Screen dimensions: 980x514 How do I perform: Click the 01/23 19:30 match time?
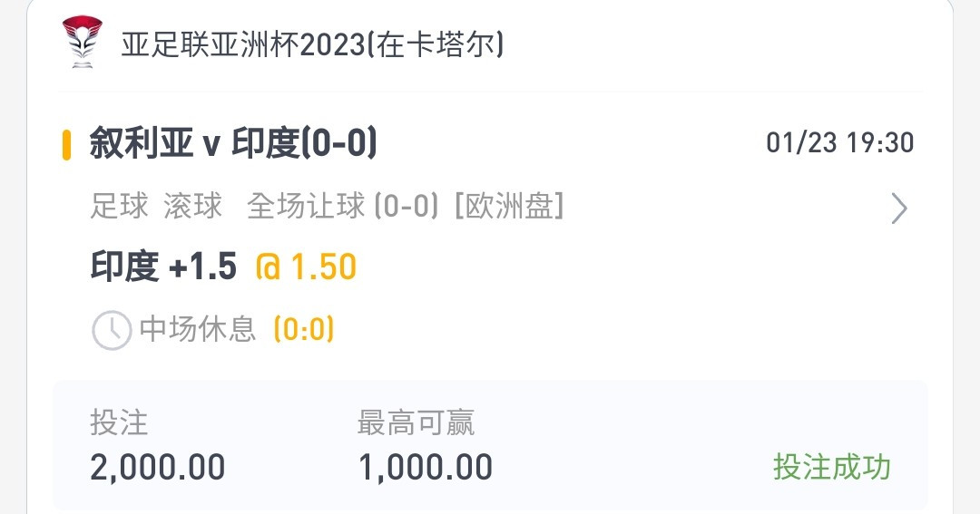point(840,143)
